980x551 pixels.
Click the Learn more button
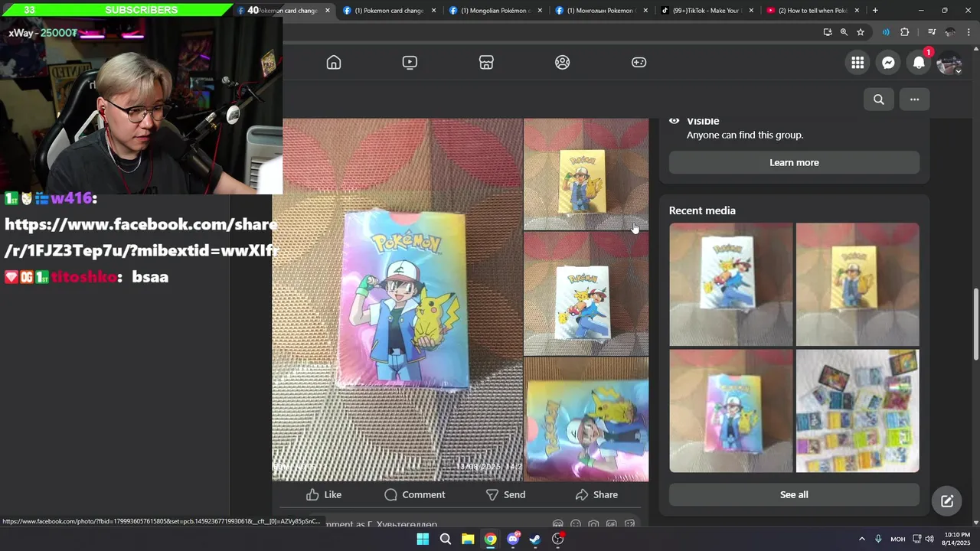[x=794, y=162]
